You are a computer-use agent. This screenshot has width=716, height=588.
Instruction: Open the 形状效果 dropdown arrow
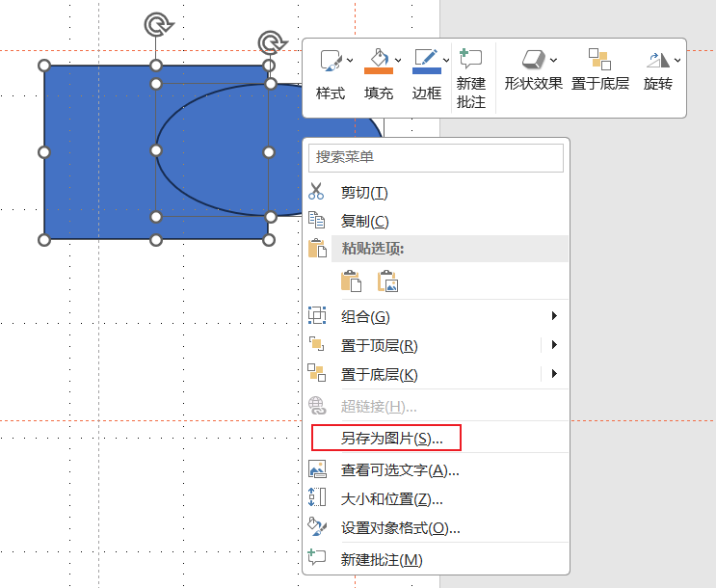click(x=553, y=60)
